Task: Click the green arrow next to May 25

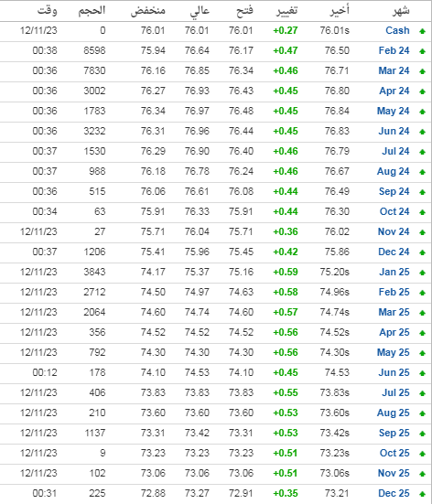Action: point(422,353)
